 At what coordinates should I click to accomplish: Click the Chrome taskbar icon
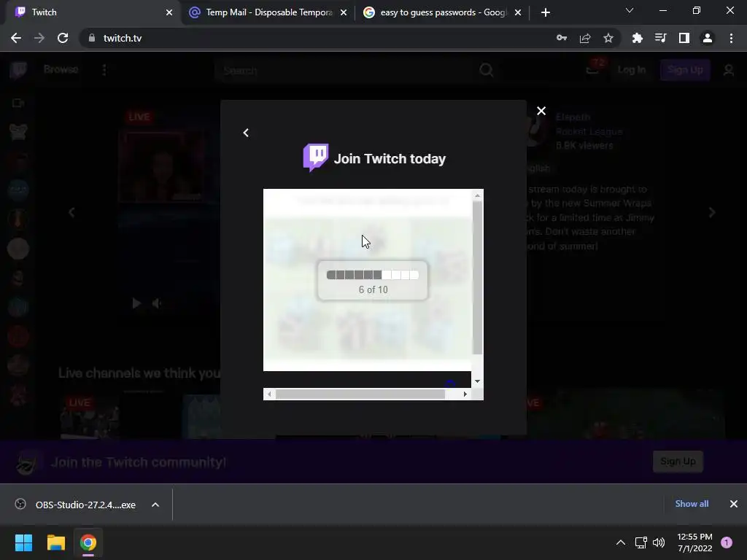pyautogui.click(x=88, y=542)
